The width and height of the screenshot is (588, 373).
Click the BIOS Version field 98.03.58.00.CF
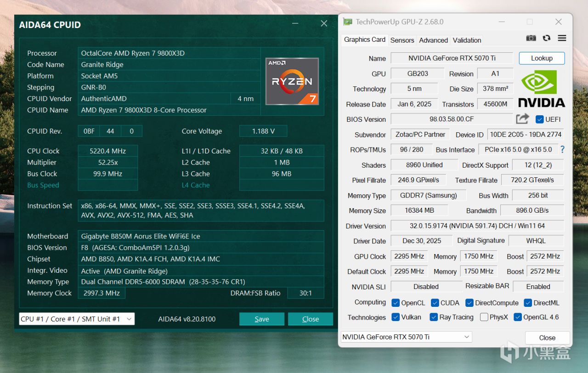point(452,119)
